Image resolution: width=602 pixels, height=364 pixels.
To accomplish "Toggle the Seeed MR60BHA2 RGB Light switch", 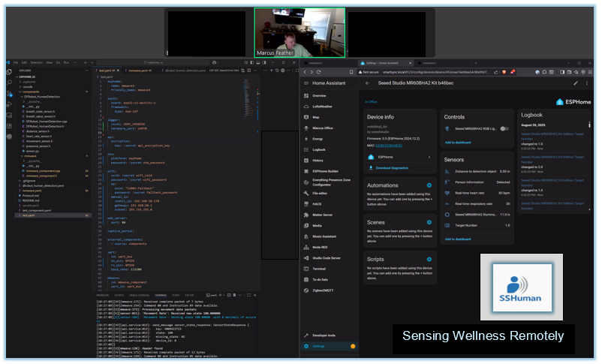I will [504, 128].
